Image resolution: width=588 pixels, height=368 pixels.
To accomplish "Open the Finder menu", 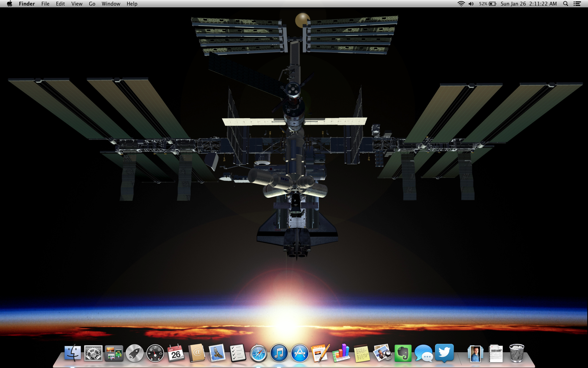I will pos(27,4).
